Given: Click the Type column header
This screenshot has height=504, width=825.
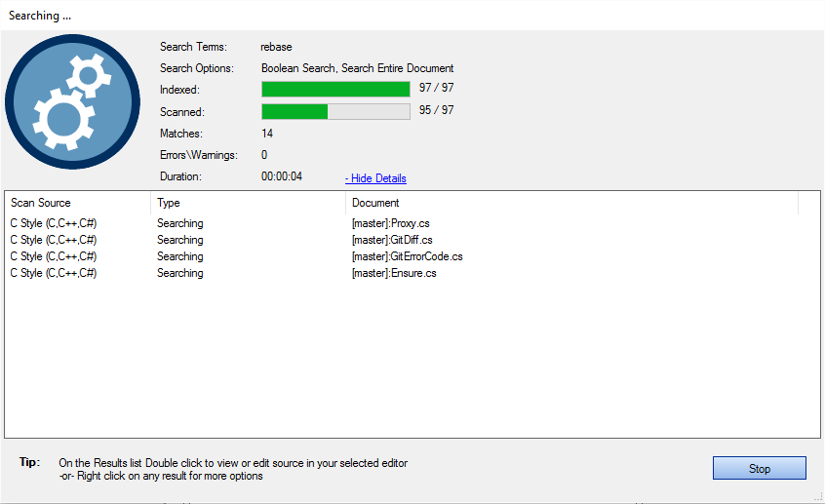Looking at the screenshot, I should [248, 203].
